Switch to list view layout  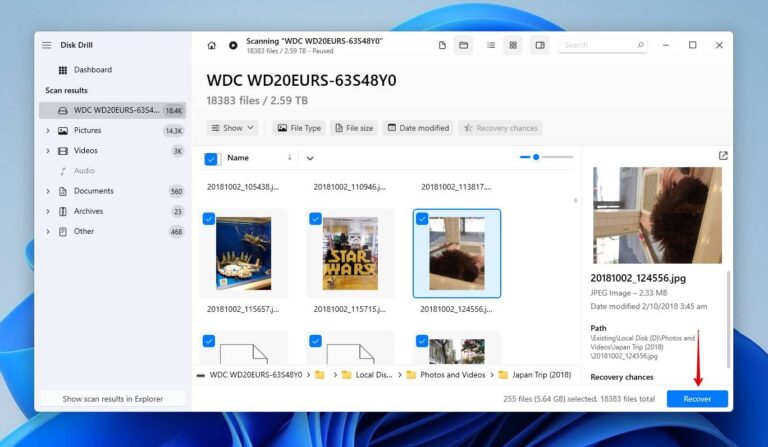491,45
